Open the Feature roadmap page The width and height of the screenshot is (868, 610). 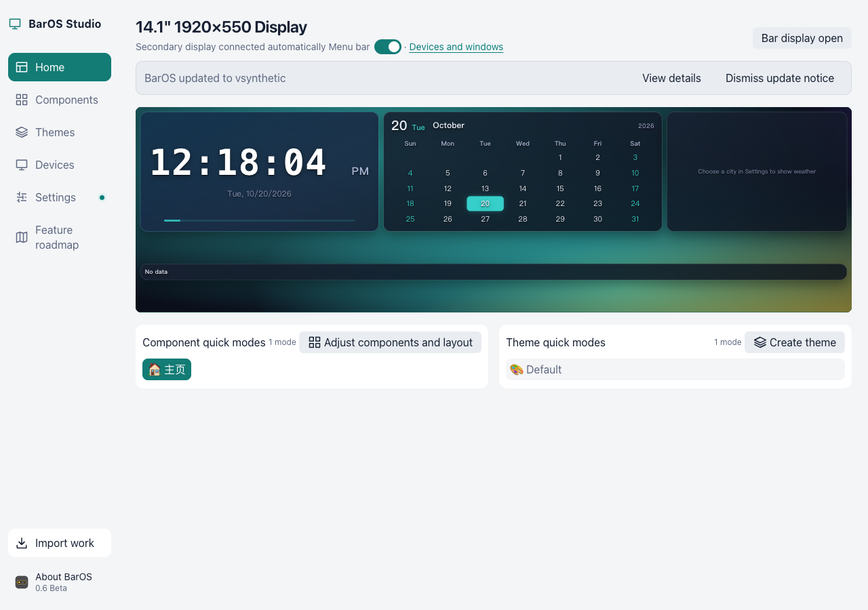pos(60,237)
